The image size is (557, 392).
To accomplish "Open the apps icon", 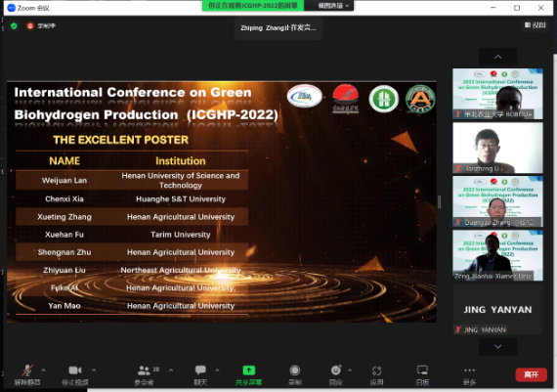I will point(376,370).
